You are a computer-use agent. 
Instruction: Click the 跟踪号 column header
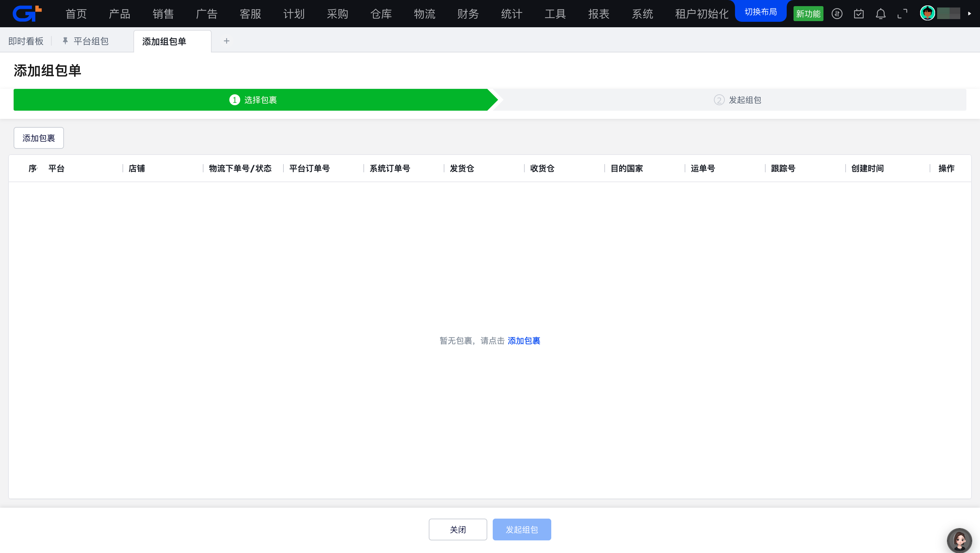pyautogui.click(x=783, y=168)
